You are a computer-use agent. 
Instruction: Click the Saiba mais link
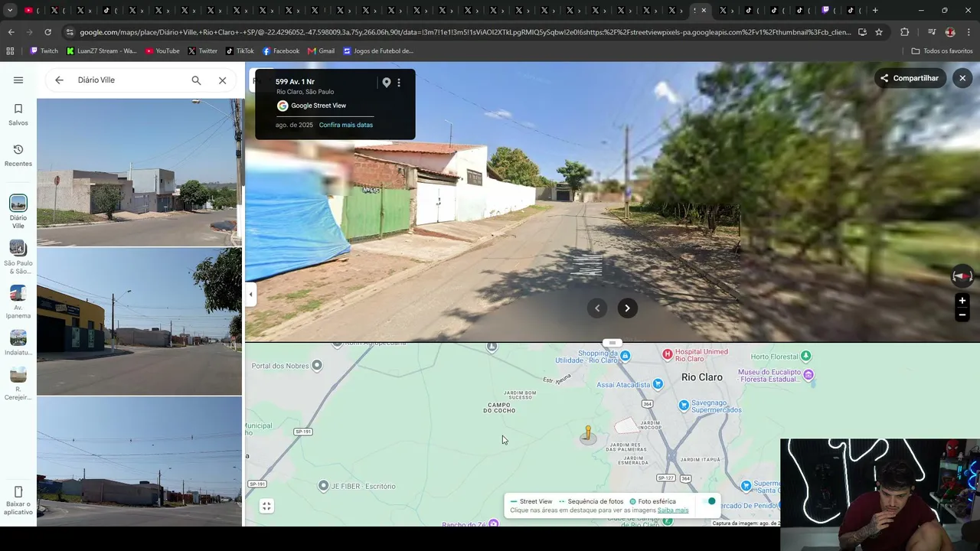point(673,510)
